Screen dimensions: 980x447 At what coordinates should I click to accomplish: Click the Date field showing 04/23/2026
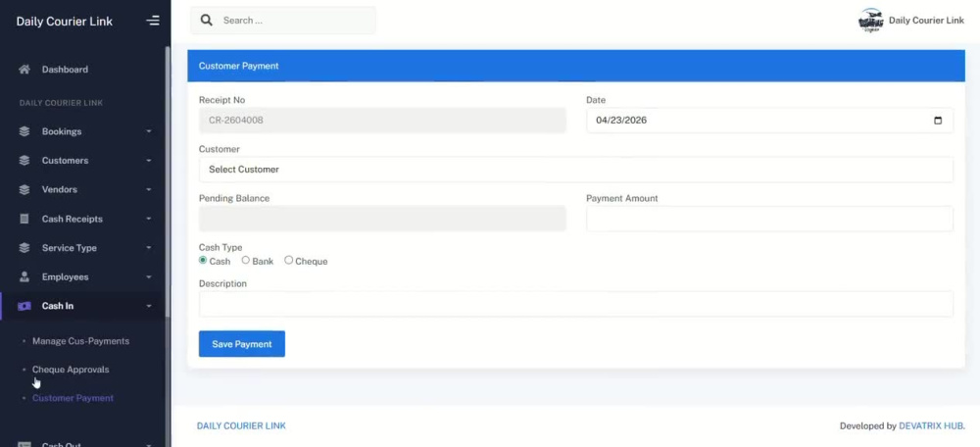(x=769, y=121)
